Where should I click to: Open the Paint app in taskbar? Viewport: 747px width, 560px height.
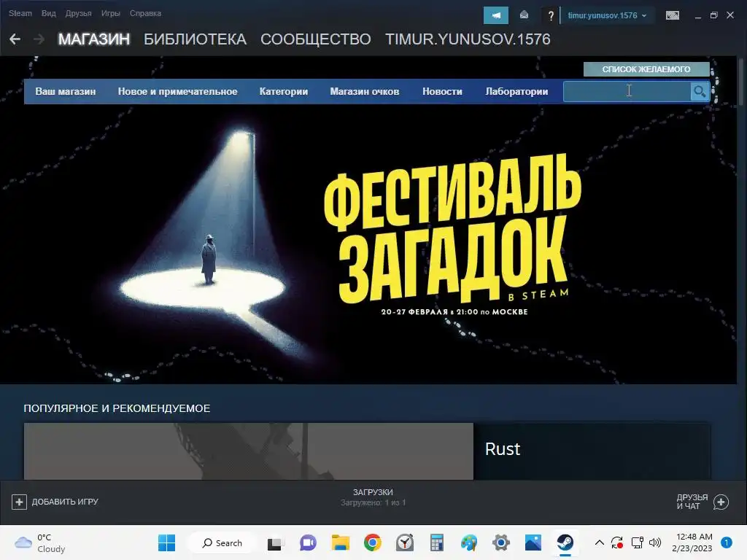469,542
